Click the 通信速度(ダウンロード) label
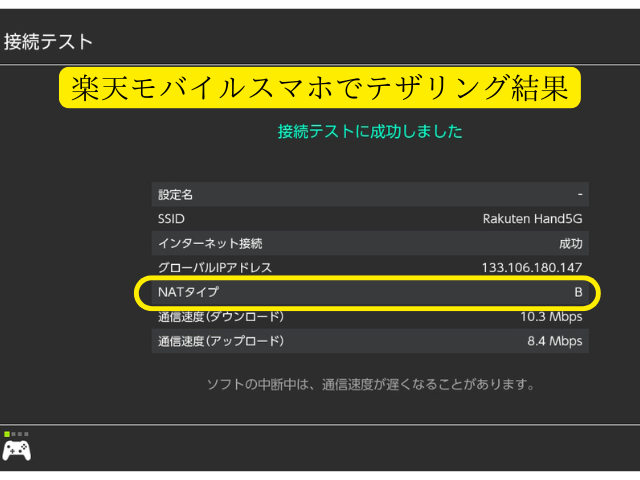The image size is (640, 480). pyautogui.click(x=221, y=316)
